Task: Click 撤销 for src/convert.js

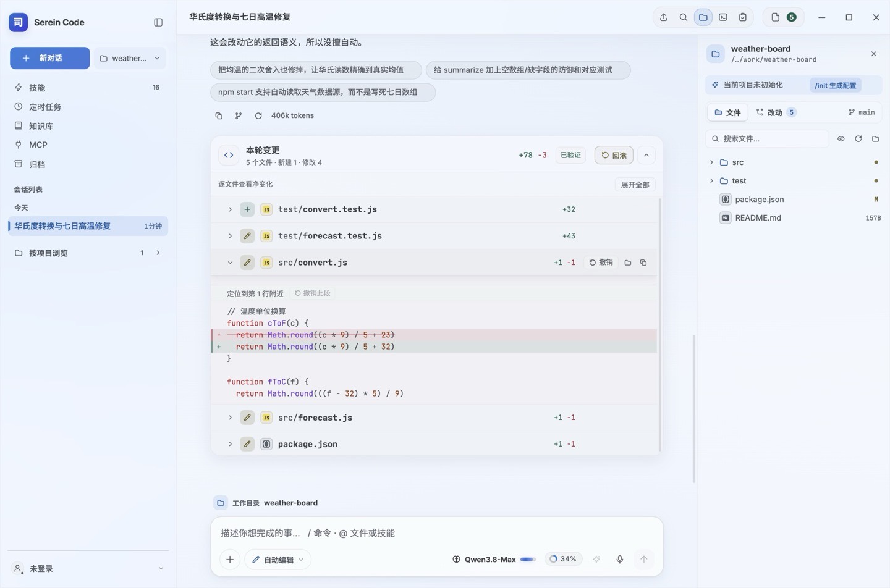Action: (x=601, y=262)
